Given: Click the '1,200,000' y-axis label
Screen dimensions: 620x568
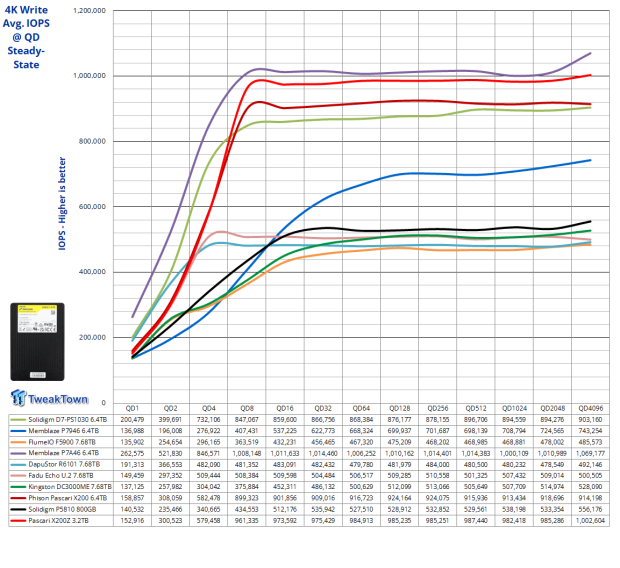Looking at the screenshot, I should pyautogui.click(x=89, y=11).
